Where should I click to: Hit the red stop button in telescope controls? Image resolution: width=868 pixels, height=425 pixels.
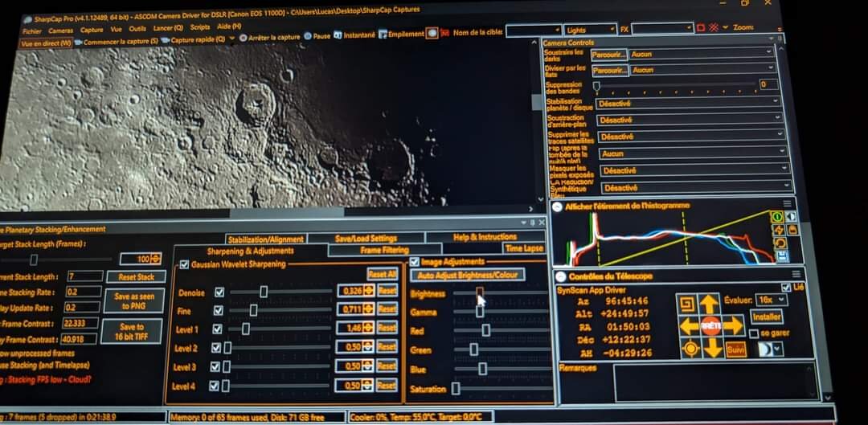[x=711, y=325]
